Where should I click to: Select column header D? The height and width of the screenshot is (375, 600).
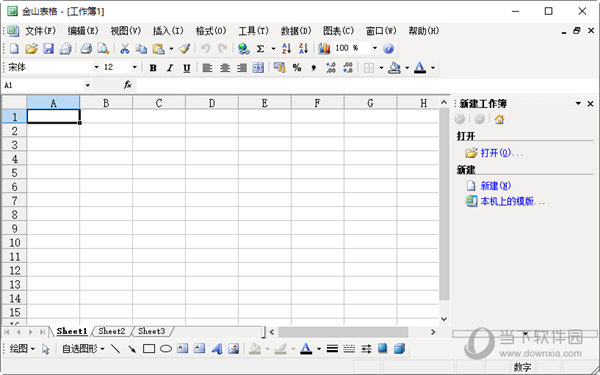pos(212,103)
